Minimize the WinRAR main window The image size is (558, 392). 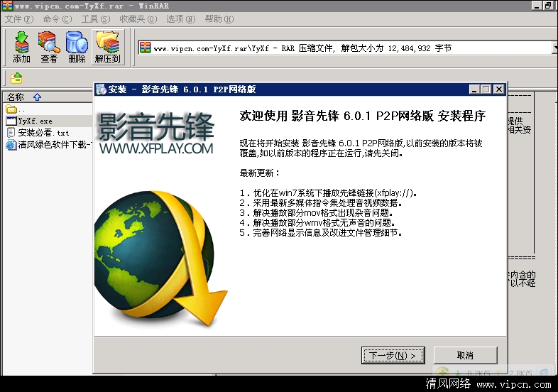click(x=537, y=6)
